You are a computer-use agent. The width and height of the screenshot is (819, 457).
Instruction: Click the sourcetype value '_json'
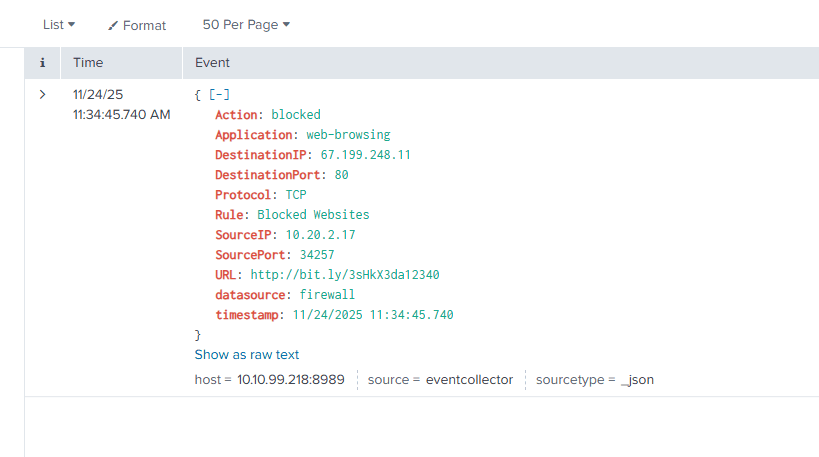pos(637,380)
